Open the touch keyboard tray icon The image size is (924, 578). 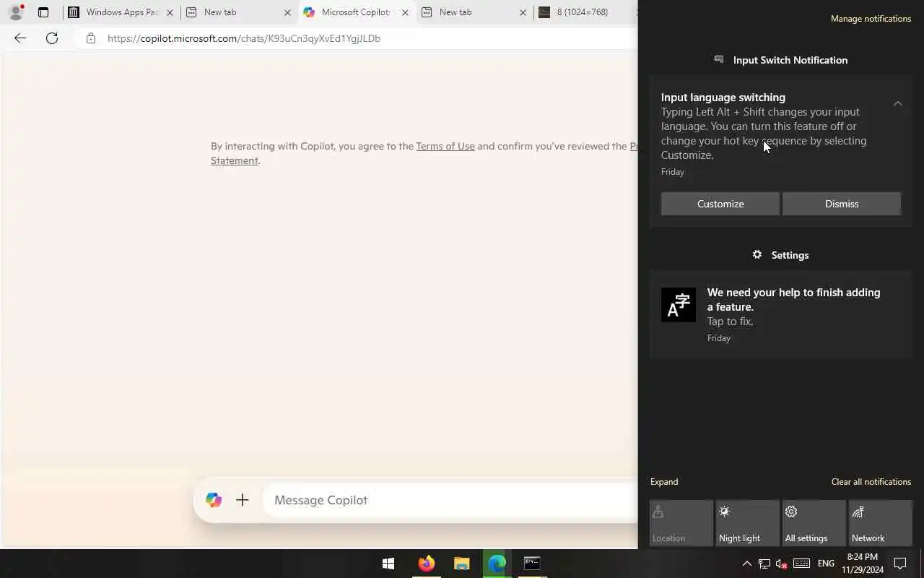[x=801, y=564]
